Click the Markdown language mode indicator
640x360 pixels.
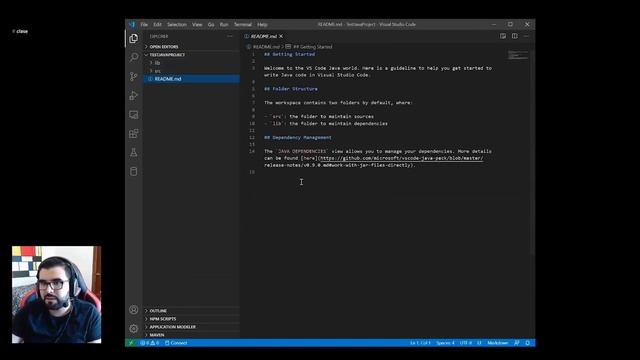(x=498, y=343)
